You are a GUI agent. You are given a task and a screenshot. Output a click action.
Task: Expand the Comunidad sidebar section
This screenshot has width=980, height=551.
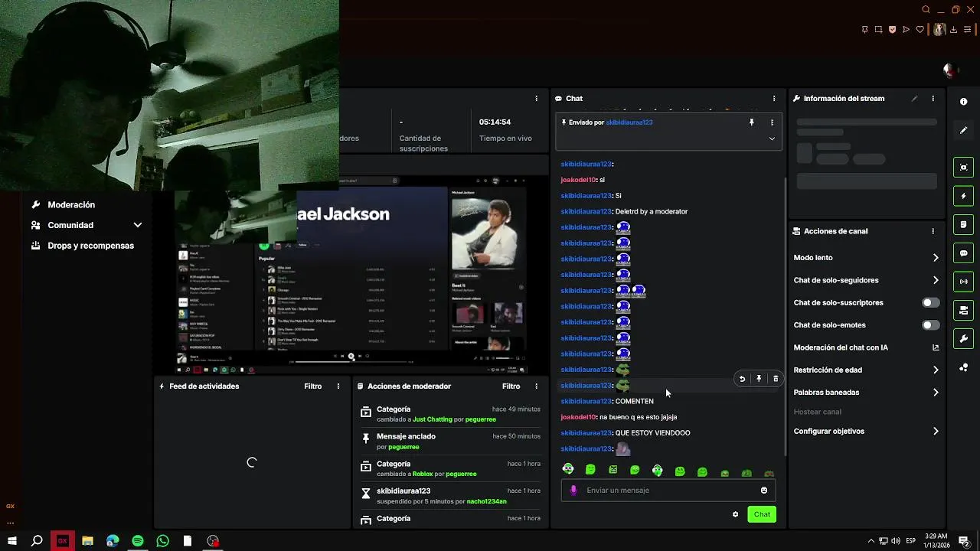click(138, 225)
